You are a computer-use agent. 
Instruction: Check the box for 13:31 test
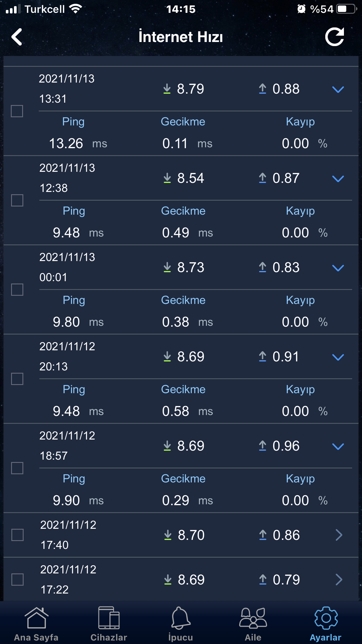coord(17,111)
